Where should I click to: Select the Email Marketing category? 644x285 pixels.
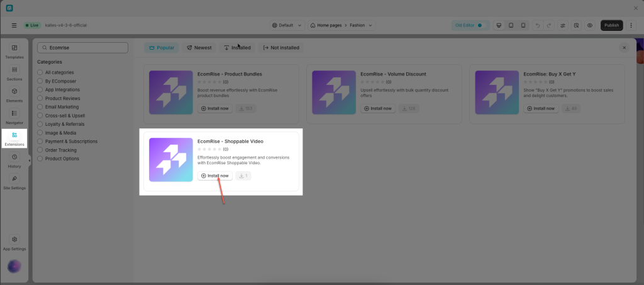[x=58, y=107]
